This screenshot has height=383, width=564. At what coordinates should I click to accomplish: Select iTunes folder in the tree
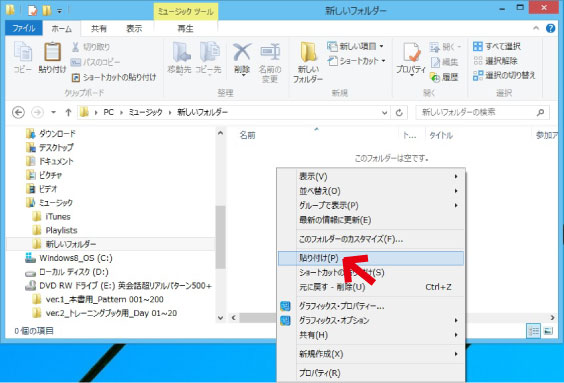click(51, 216)
